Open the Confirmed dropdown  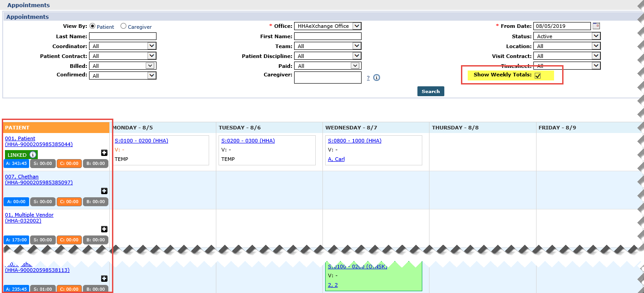pos(123,75)
